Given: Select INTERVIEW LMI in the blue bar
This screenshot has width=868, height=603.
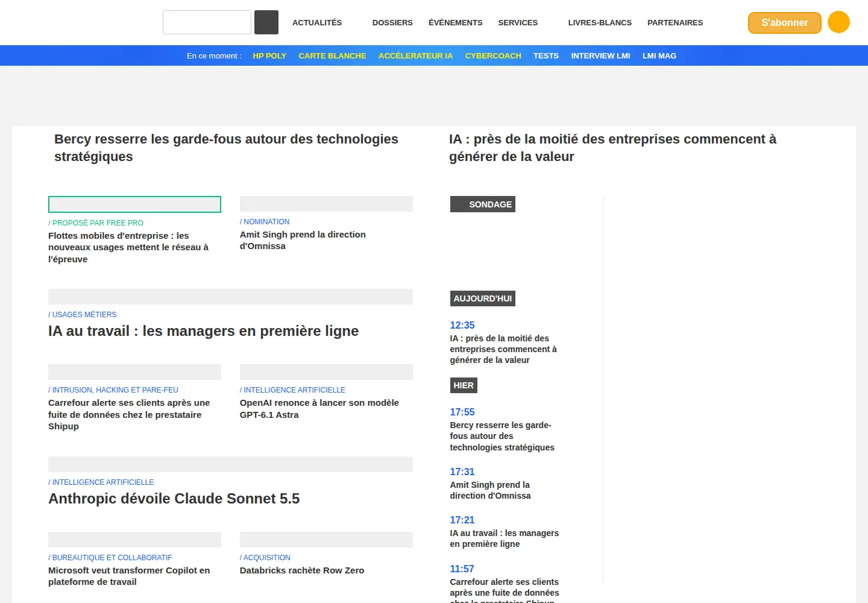Looking at the screenshot, I should click(600, 55).
